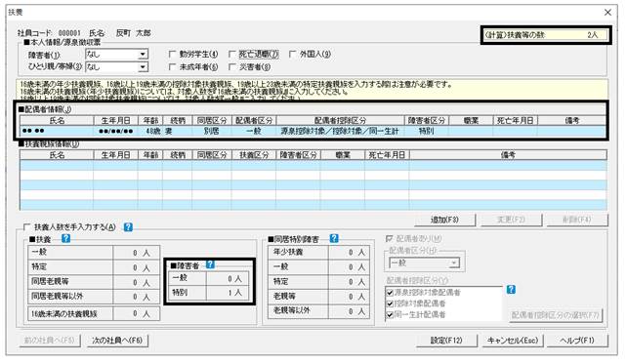Go to 次の社員へ(F6)
Screen dimensions: 627x364
point(117,341)
